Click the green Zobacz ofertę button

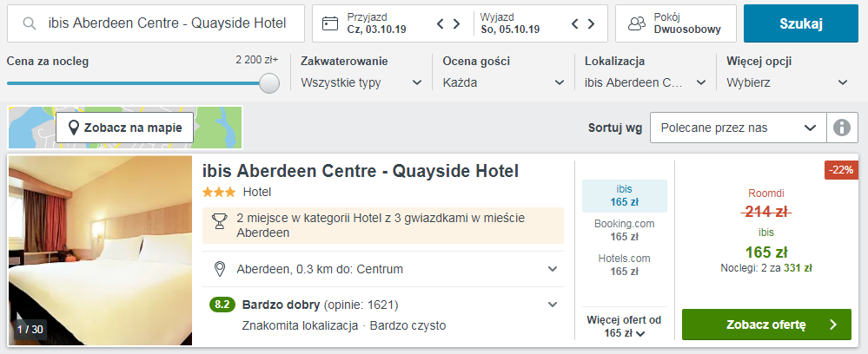tap(766, 324)
